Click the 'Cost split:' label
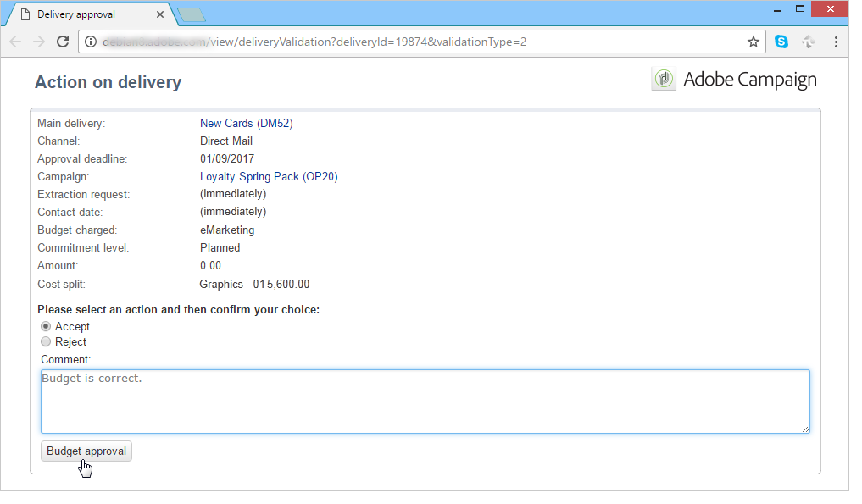The image size is (862, 504). 62,284
